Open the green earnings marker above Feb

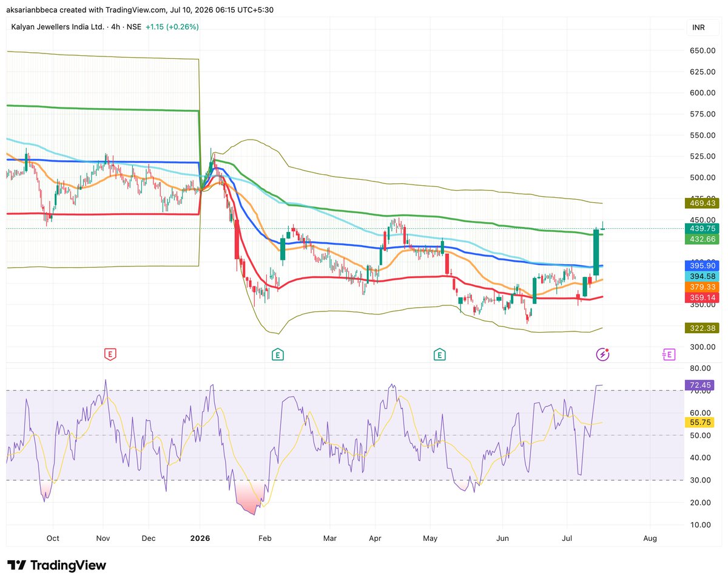[x=277, y=353]
